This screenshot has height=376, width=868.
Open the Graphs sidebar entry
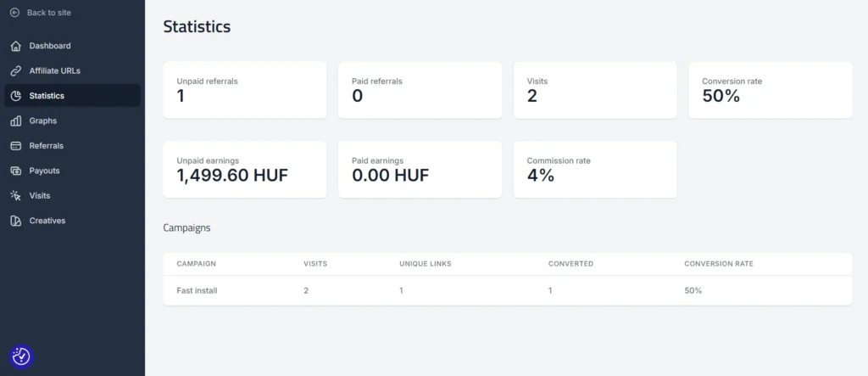tap(43, 121)
